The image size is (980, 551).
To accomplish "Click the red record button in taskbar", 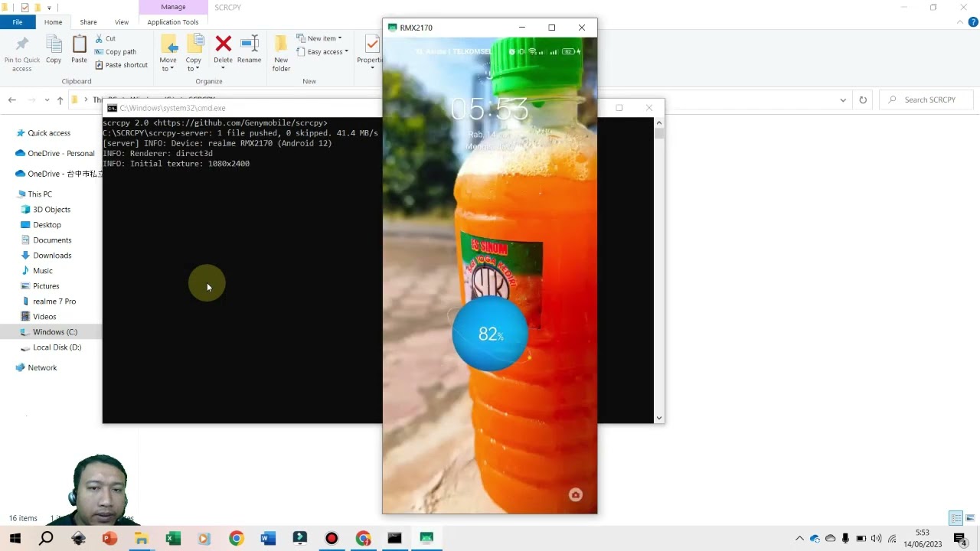I will tap(332, 538).
